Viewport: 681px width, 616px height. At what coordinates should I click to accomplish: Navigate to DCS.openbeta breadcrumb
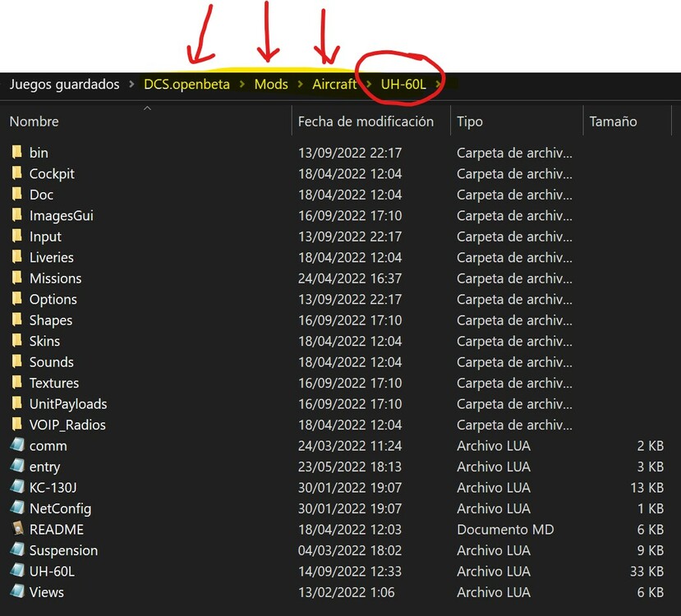pos(186,85)
